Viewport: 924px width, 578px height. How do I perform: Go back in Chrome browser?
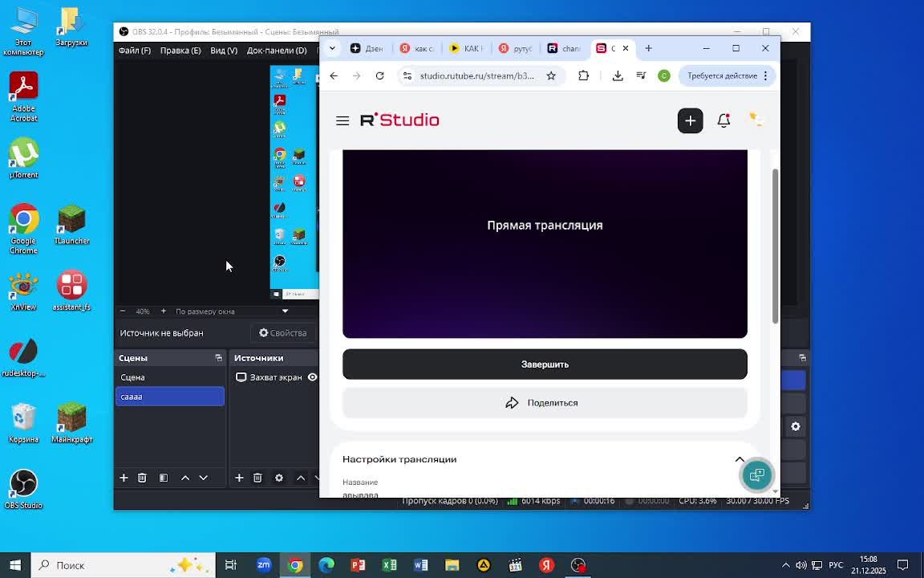(334, 75)
